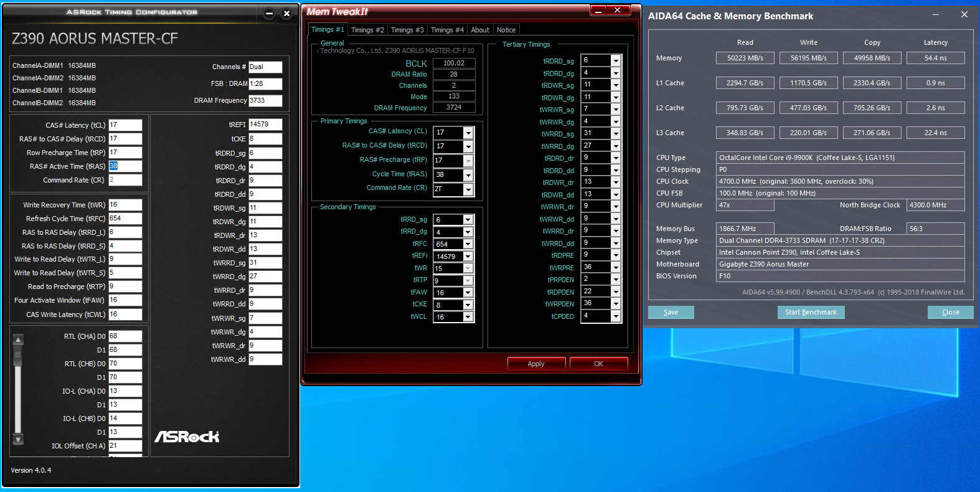Open the About tab in Mem TweakIt
Screen dimensions: 980x492
479,30
